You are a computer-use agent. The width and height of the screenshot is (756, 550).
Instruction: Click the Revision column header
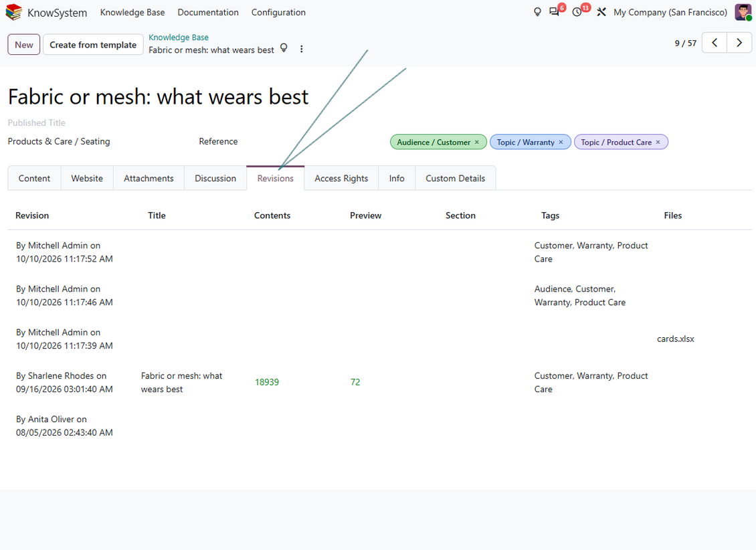[32, 215]
